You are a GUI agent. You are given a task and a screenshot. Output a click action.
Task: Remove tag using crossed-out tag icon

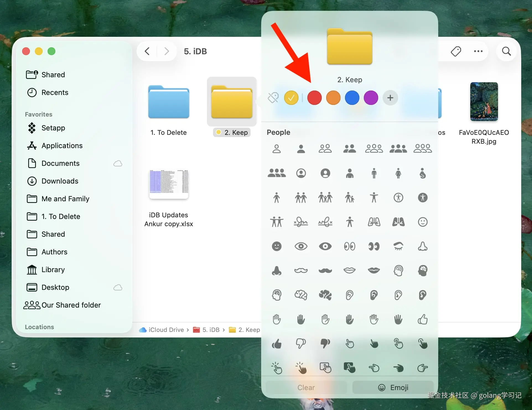click(x=273, y=98)
